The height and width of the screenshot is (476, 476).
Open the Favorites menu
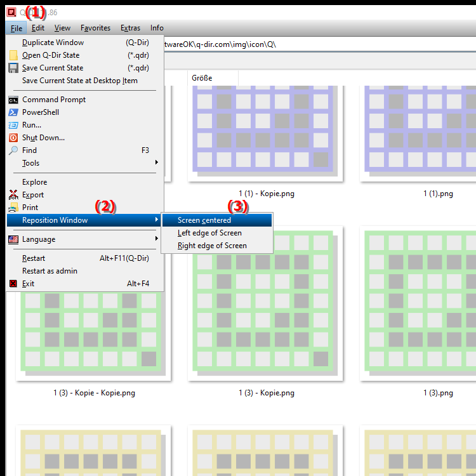pos(95,28)
